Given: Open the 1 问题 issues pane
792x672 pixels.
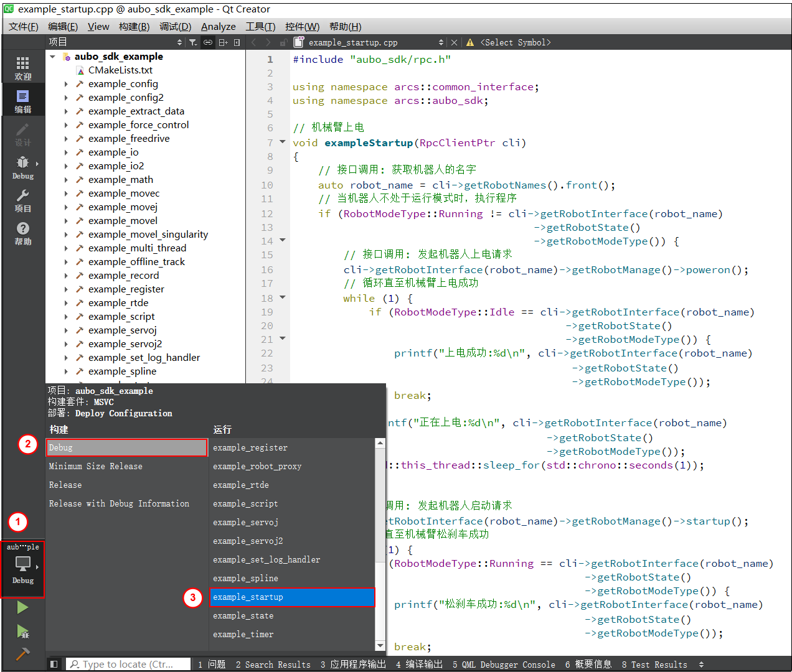Looking at the screenshot, I should tap(212, 665).
